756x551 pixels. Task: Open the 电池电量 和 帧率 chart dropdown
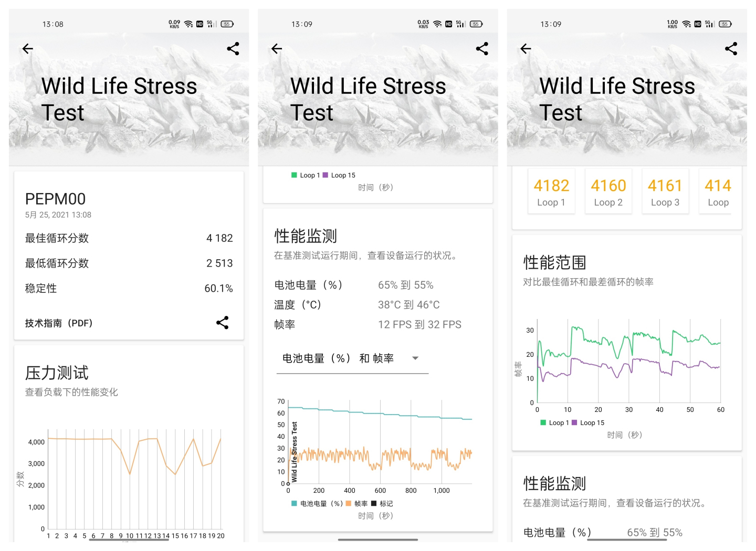tap(352, 359)
